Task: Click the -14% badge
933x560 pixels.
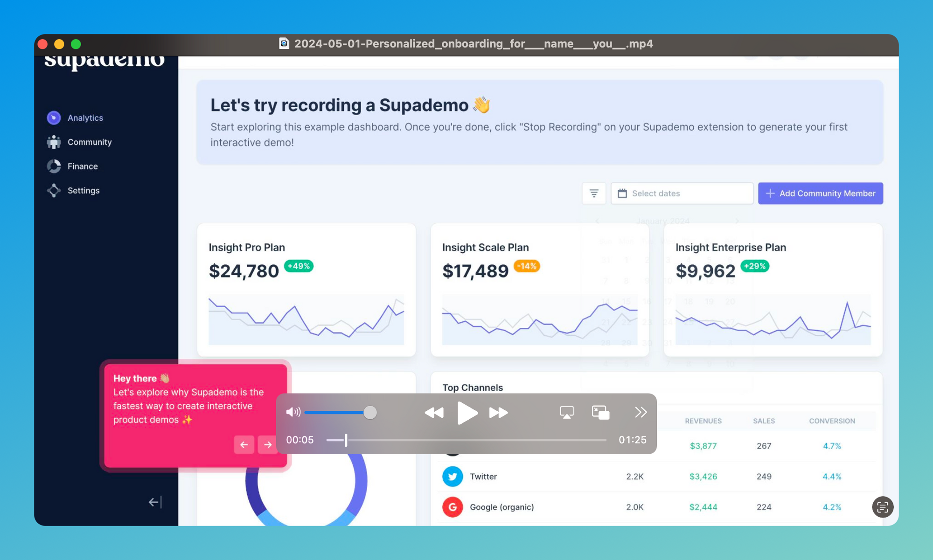Action: tap(527, 266)
